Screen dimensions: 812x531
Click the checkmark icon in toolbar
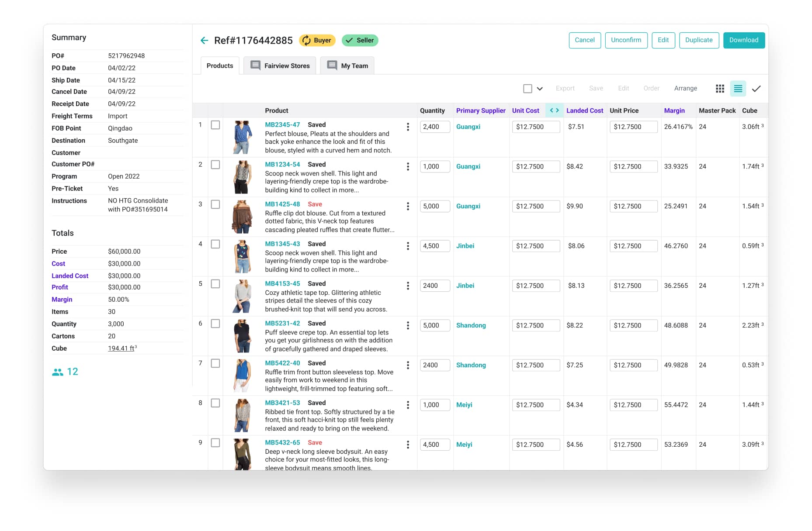pyautogui.click(x=756, y=89)
